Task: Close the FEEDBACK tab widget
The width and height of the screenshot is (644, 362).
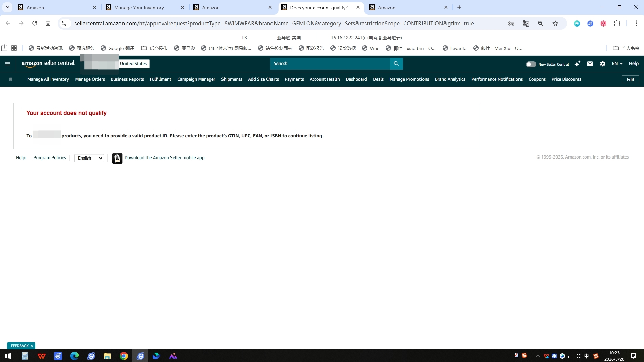Action: pos(32,346)
